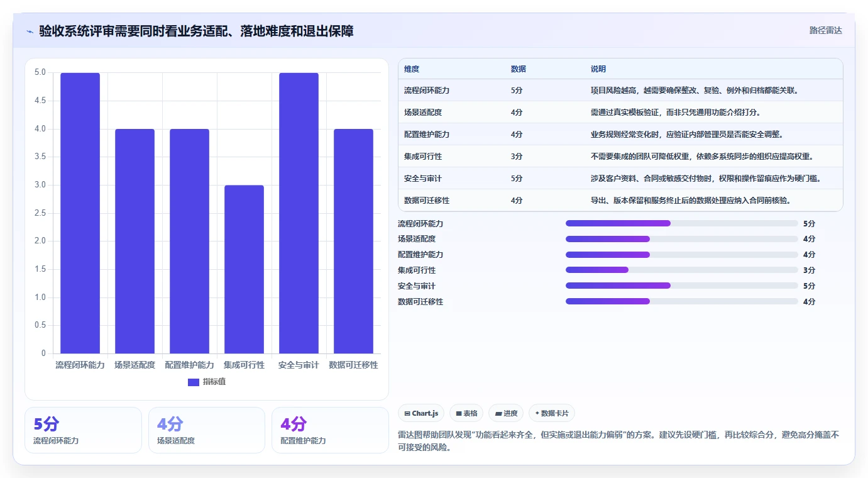The image size is (868, 478).
Task: Select the 数据可迁移性 bar in chart
Action: (353, 241)
